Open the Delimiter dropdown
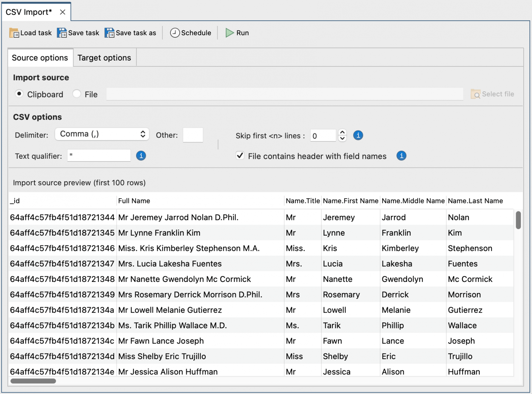The width and height of the screenshot is (532, 394). pos(102,134)
